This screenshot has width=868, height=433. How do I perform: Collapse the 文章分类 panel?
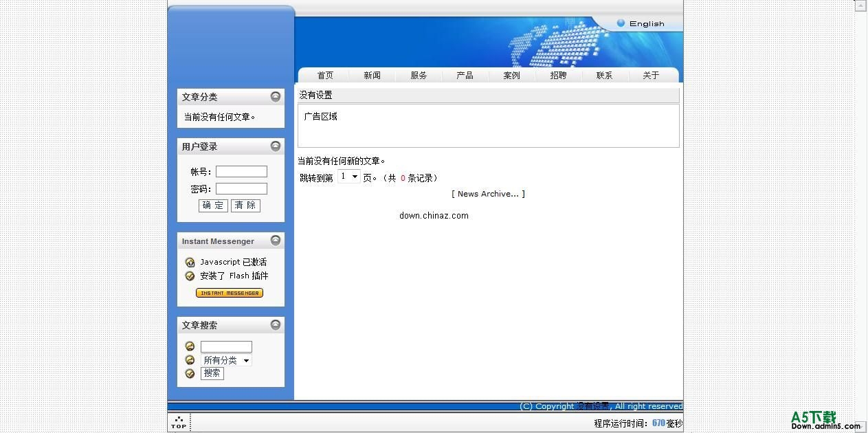click(275, 96)
